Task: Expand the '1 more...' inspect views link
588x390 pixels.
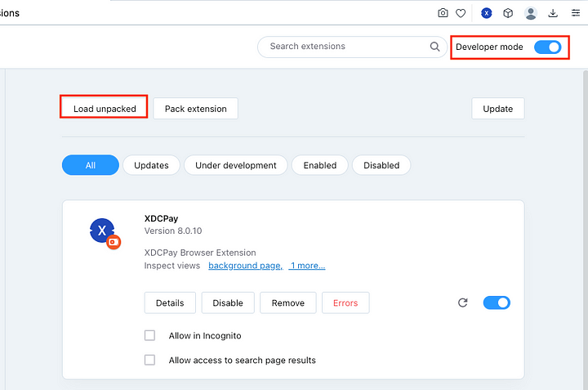Action: pyautogui.click(x=307, y=266)
